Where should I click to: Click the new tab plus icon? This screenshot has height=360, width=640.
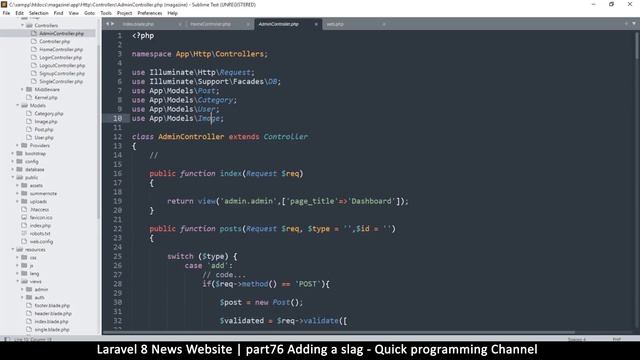pos(626,24)
